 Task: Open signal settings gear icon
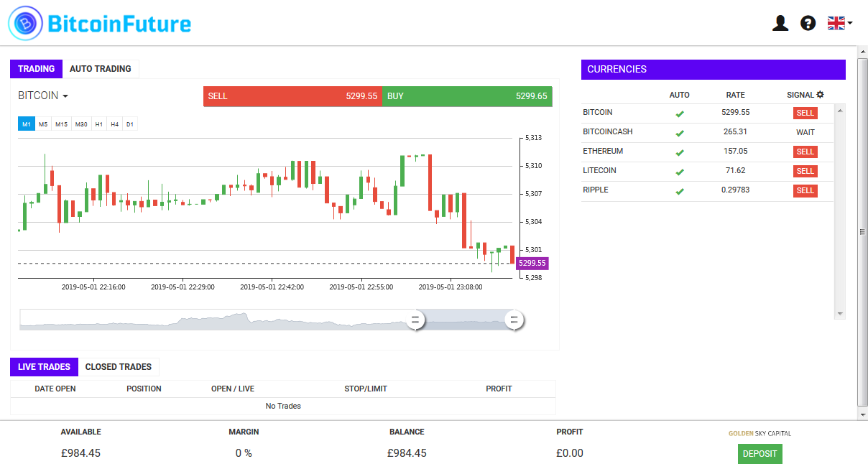point(820,95)
